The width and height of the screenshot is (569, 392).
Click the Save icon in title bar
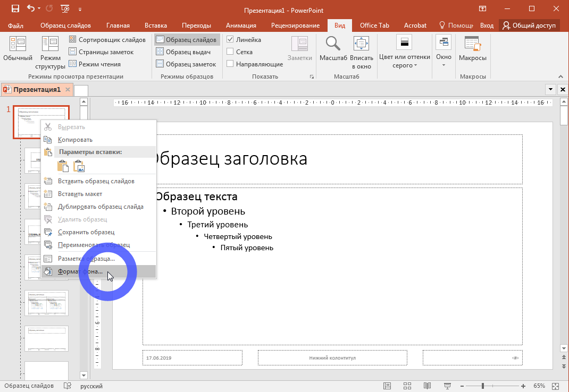(15, 8)
